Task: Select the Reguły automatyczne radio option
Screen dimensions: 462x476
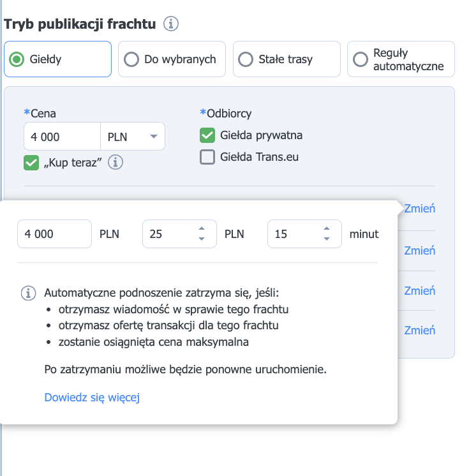Action: point(401,59)
